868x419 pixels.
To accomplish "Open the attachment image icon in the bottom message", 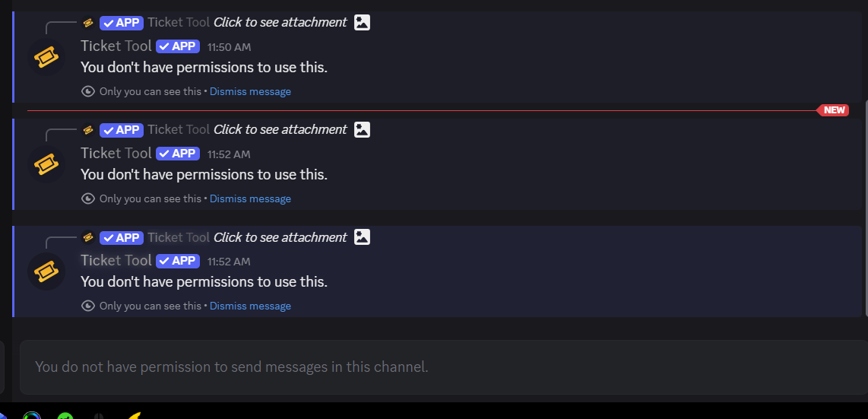I will tap(362, 237).
